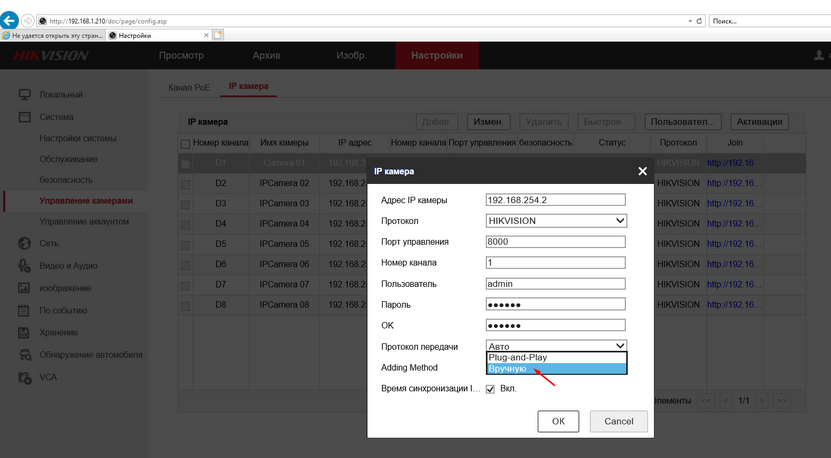This screenshot has width=831, height=458.
Task: Click the browser address bar URL
Action: 108,21
